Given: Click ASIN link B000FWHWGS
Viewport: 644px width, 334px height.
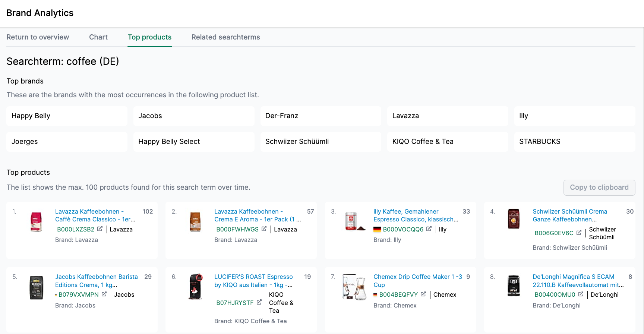Looking at the screenshot, I should 237,229.
